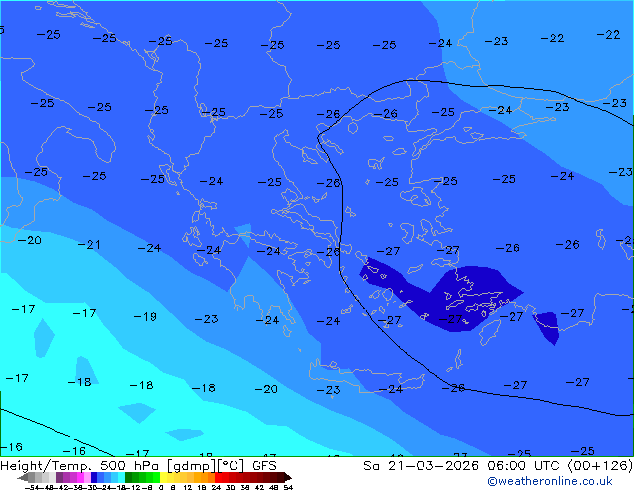Click the '06:00 UTC' time text
634x490 pixels.
[x=524, y=466]
